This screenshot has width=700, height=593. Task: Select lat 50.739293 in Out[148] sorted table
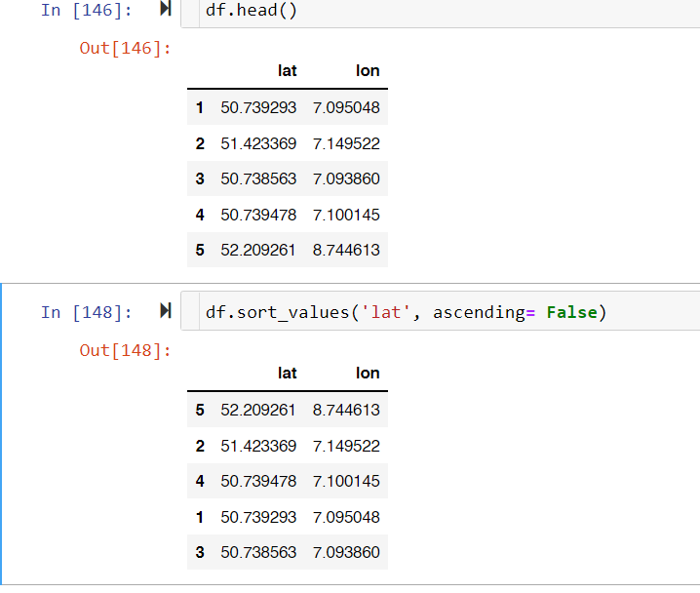coord(258,517)
